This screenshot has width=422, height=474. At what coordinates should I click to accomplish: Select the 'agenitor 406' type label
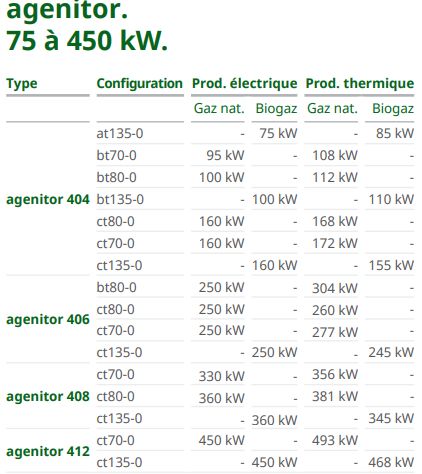pyautogui.click(x=48, y=320)
